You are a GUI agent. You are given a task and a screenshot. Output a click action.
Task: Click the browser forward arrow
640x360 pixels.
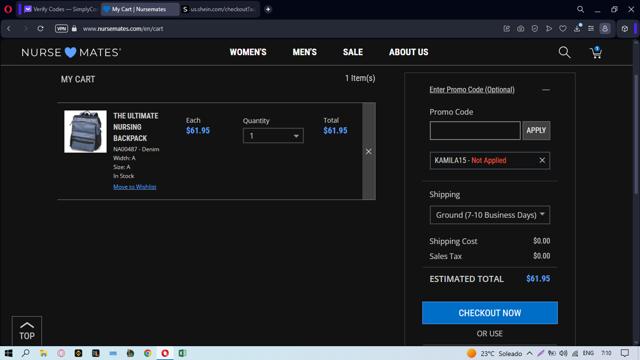point(25,29)
